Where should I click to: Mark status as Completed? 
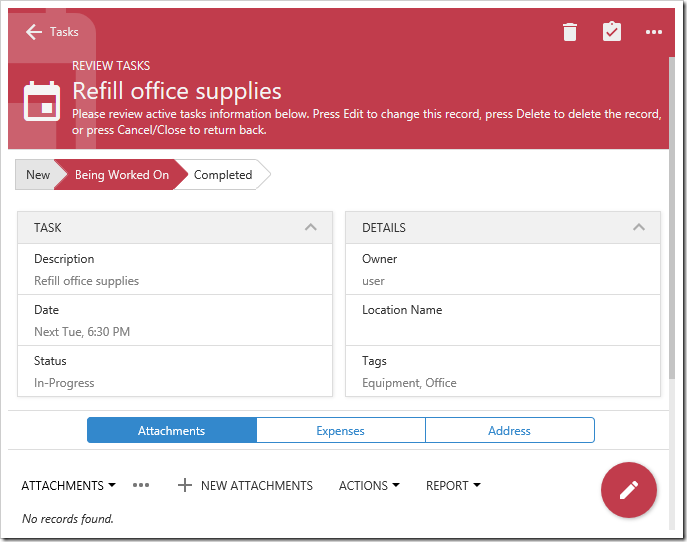coord(223,175)
